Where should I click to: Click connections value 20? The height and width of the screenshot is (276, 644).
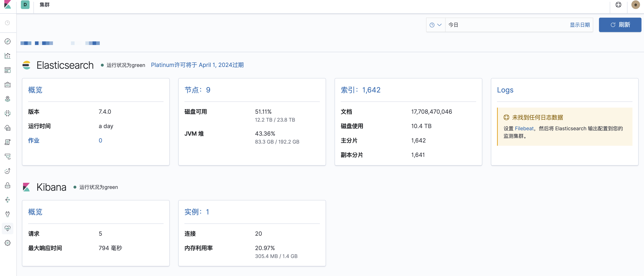(258, 234)
